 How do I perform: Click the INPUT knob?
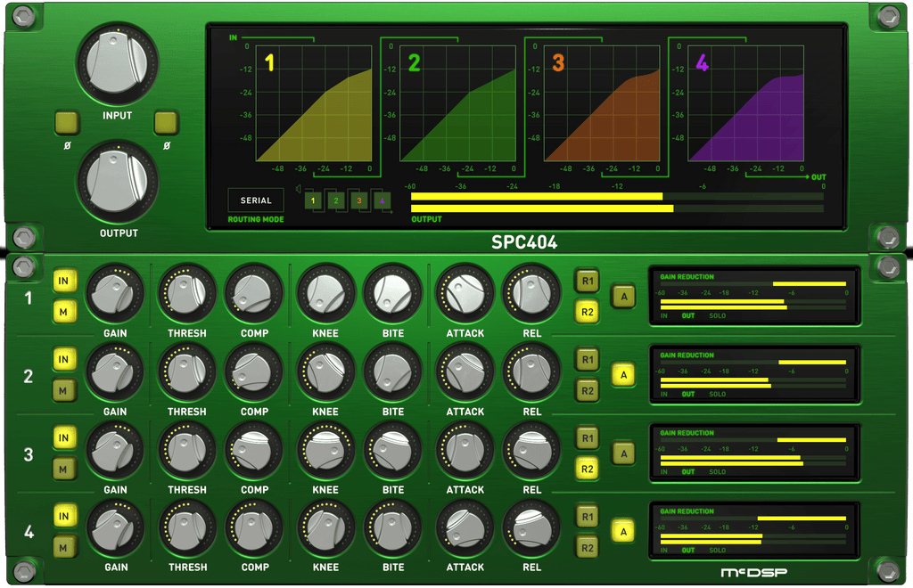coord(117,63)
